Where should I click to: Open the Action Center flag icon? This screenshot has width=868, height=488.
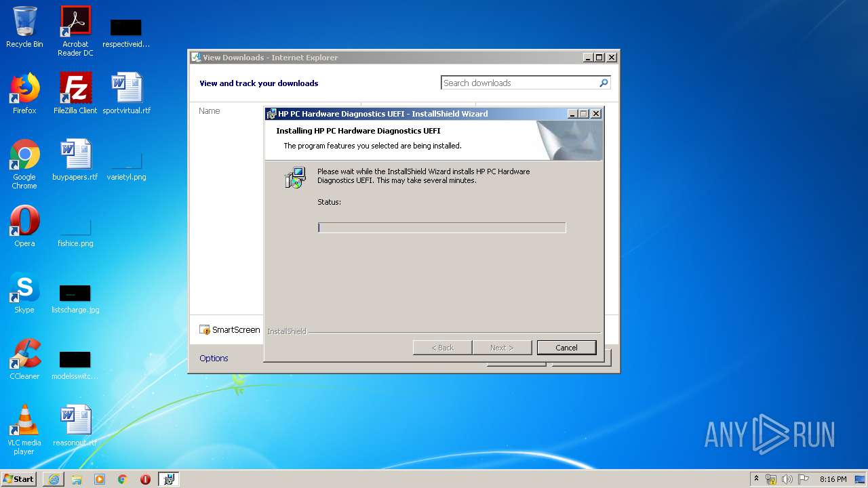(804, 479)
